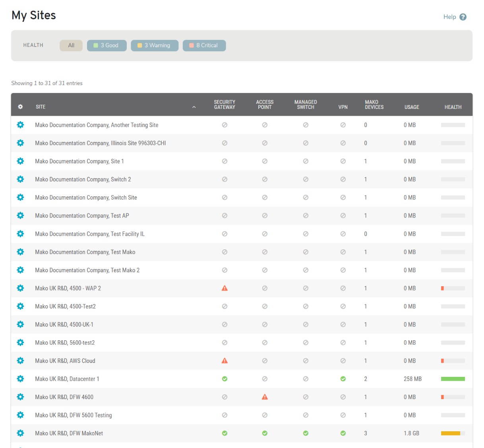Click the Managed Switch check icon for DFW MakoNet
This screenshot has height=448, width=484.
[306, 433]
